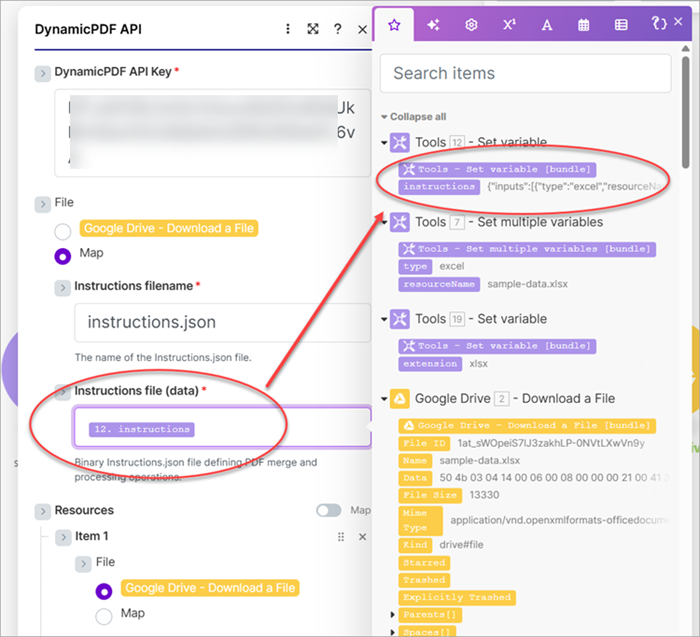Screen dimensions: 700x637
Task: Open the general functions gear tab
Action: 471,25
